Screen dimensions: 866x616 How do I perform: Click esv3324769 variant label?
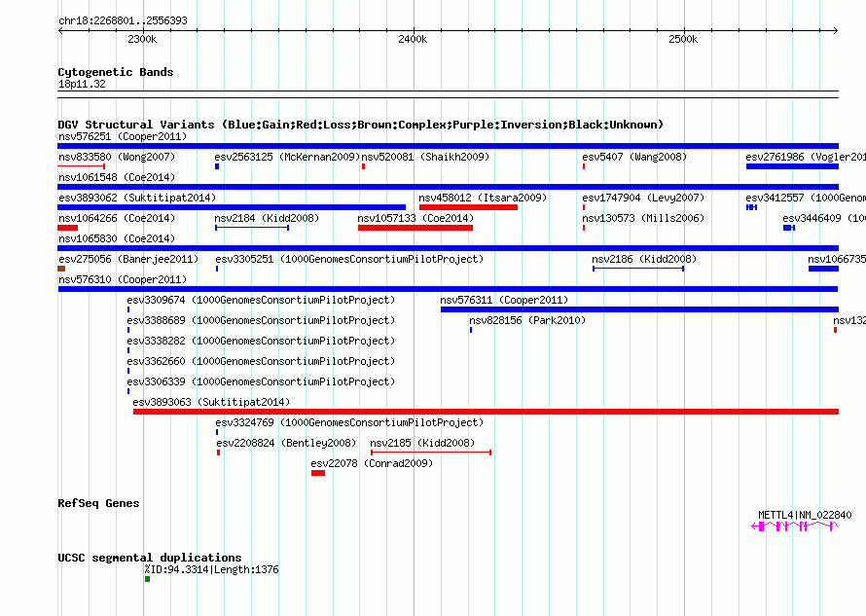point(349,422)
